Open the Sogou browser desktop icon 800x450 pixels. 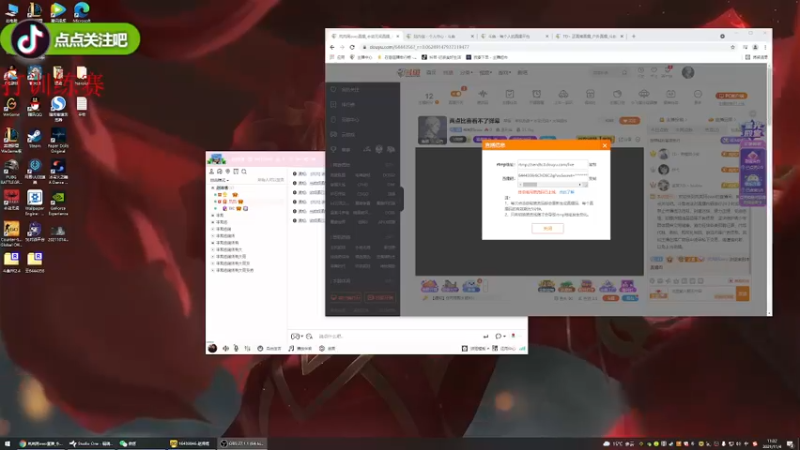58,108
